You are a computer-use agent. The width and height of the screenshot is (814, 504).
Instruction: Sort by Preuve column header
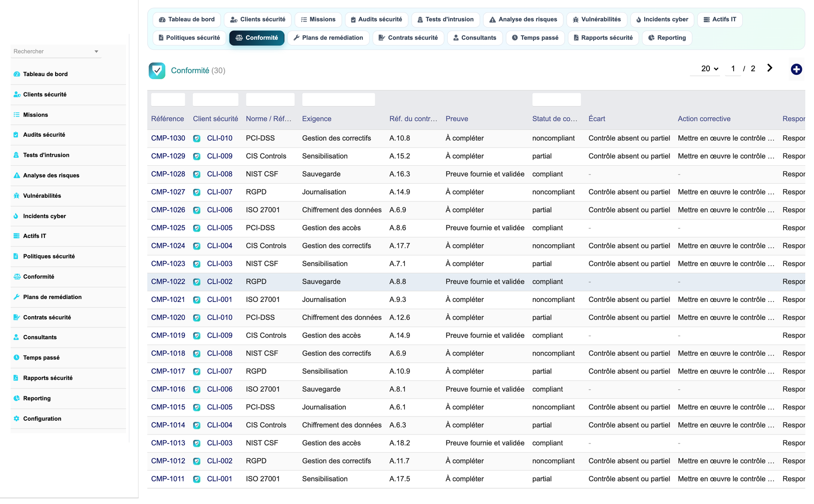pos(457,119)
